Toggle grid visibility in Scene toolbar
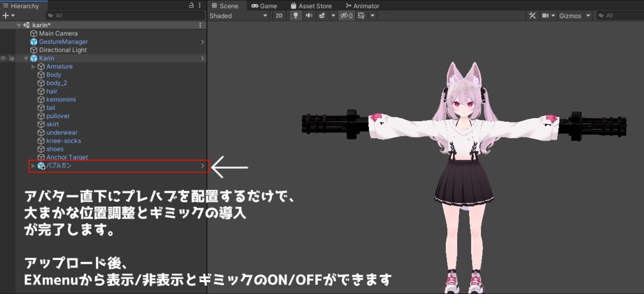This screenshot has width=644, height=294. (362, 16)
